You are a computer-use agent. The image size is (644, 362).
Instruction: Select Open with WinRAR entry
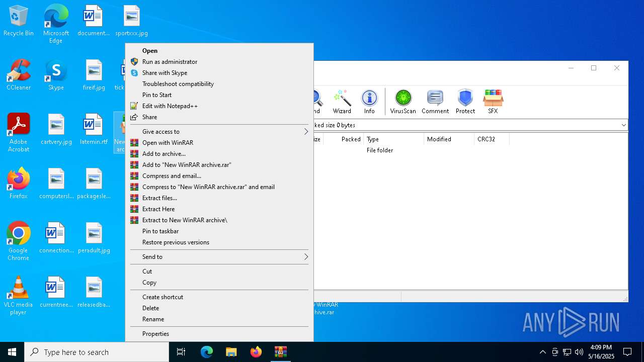tap(219, 143)
